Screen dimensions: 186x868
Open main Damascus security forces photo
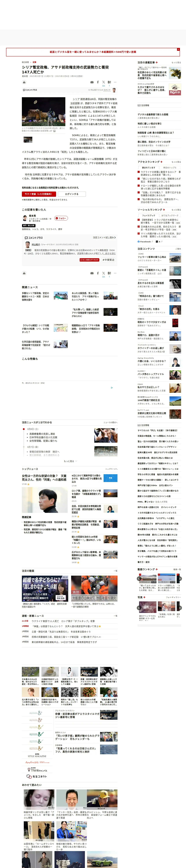click(x=44, y=112)
